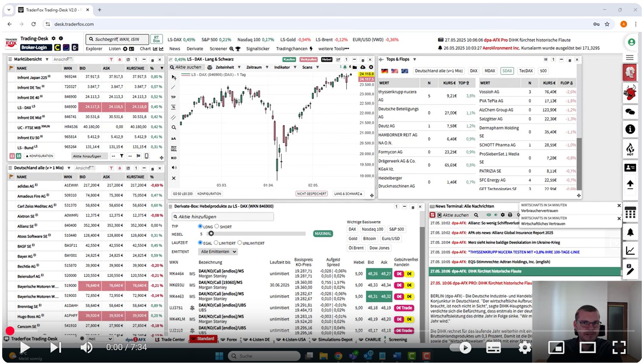Click the Marktübersicht filter funnel icon

111,59
